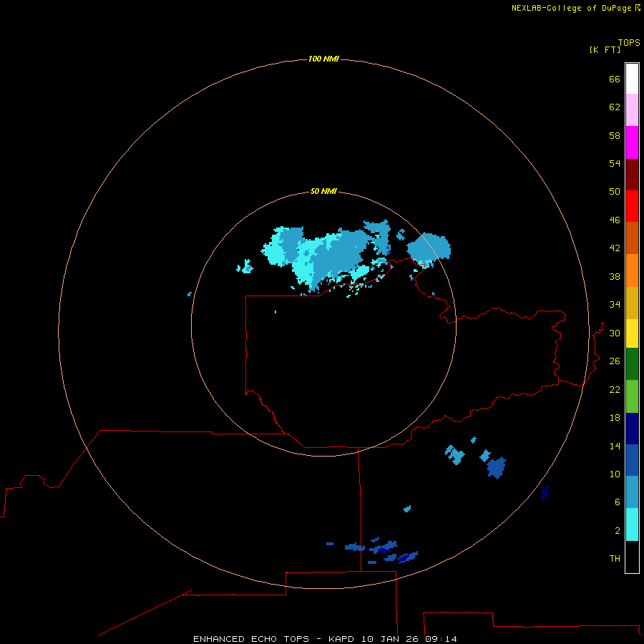Click the legend value 14

[x=615, y=446]
